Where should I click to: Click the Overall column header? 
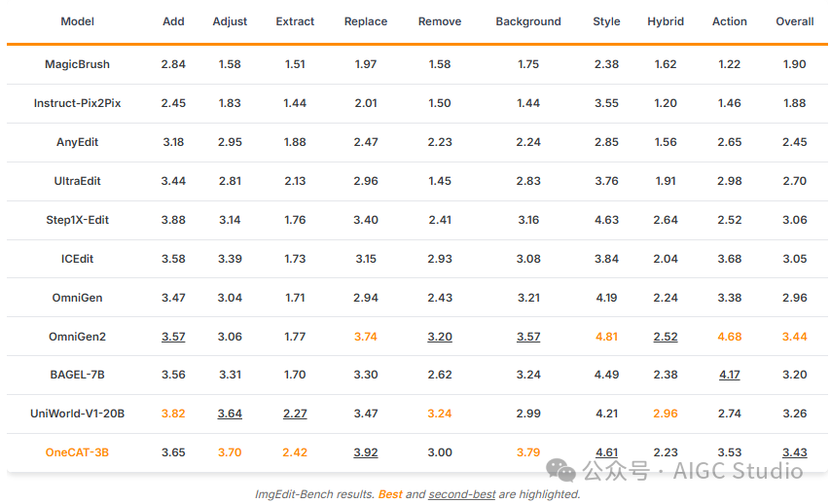point(795,21)
